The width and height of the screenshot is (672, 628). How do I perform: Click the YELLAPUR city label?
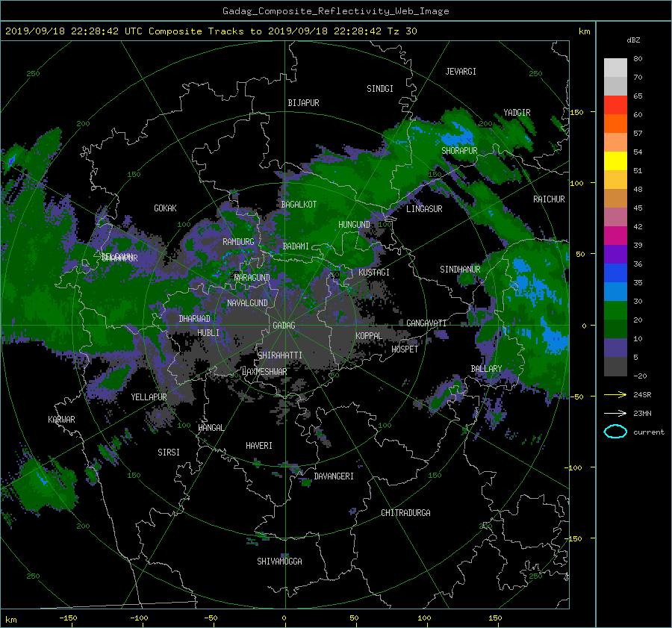pyautogui.click(x=149, y=397)
